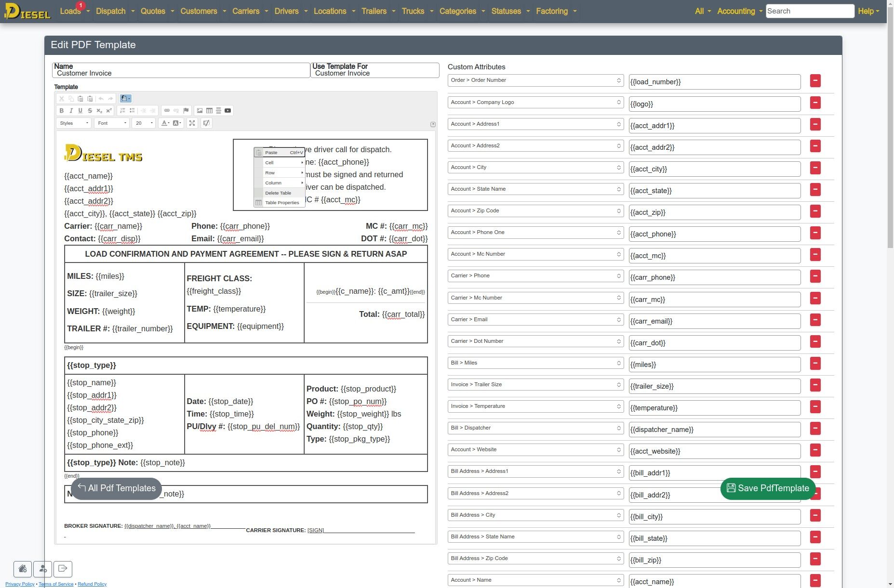Toggle italic text formatting
This screenshot has height=588, width=894.
pyautogui.click(x=71, y=111)
